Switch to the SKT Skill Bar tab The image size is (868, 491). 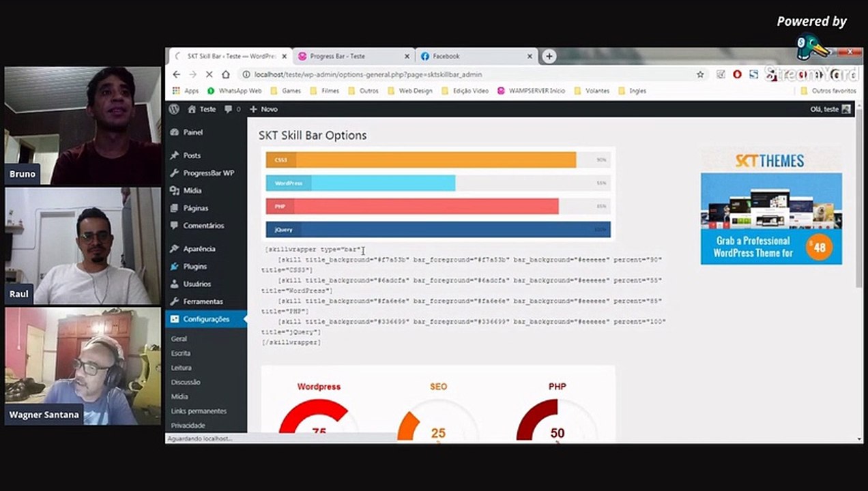click(x=229, y=57)
